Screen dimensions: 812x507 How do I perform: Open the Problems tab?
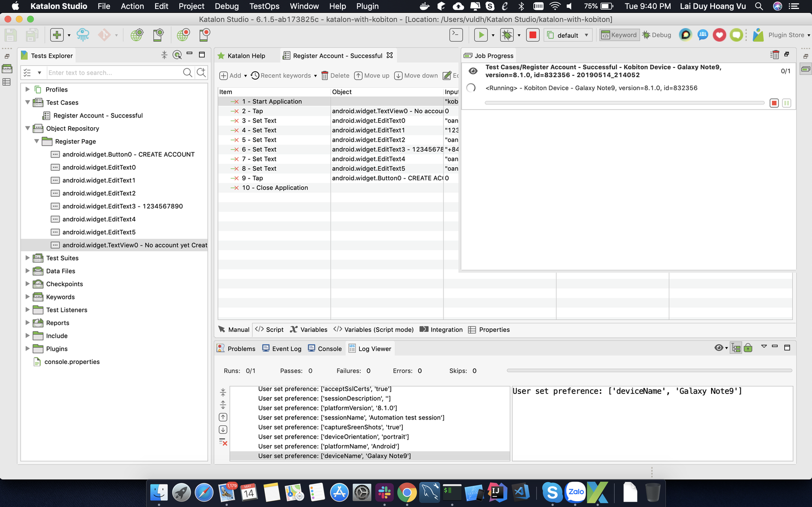pos(236,348)
